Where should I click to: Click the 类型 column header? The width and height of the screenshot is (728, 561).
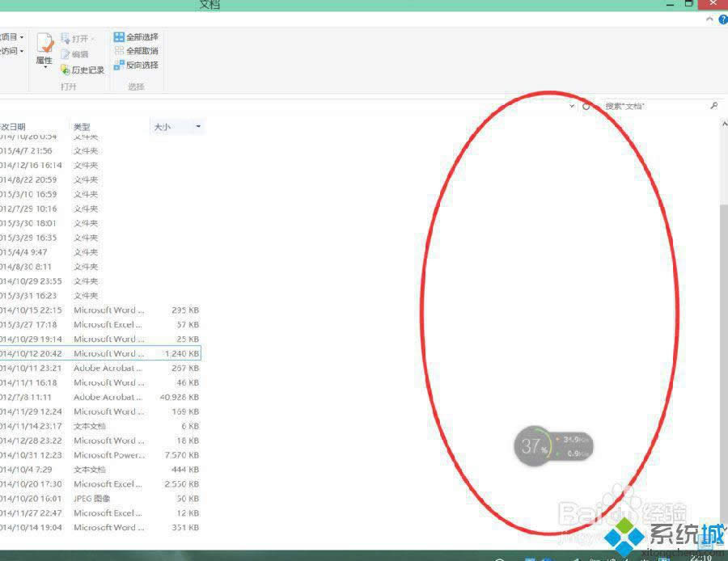[x=81, y=126]
